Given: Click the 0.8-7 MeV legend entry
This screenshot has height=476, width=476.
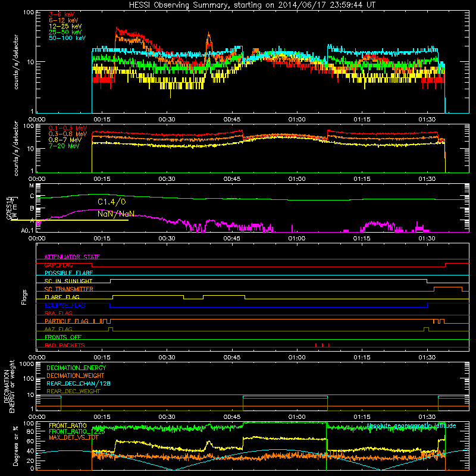Looking at the screenshot, I should [x=65, y=140].
